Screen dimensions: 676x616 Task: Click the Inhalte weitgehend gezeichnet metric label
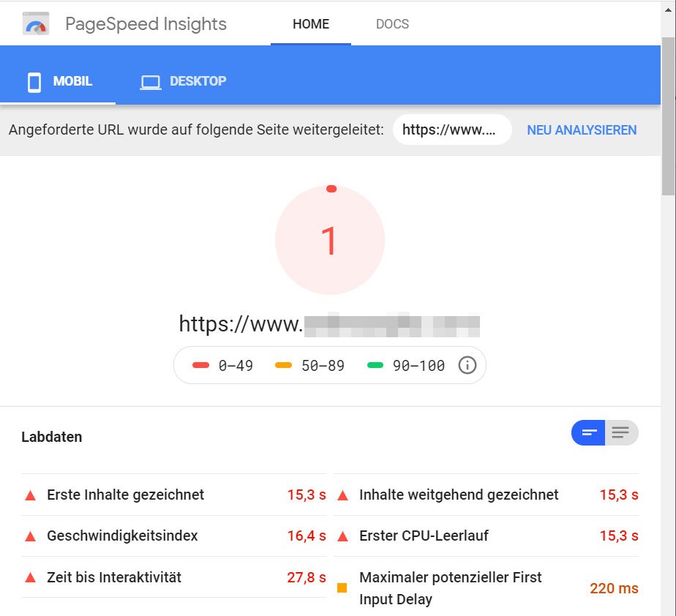(459, 495)
